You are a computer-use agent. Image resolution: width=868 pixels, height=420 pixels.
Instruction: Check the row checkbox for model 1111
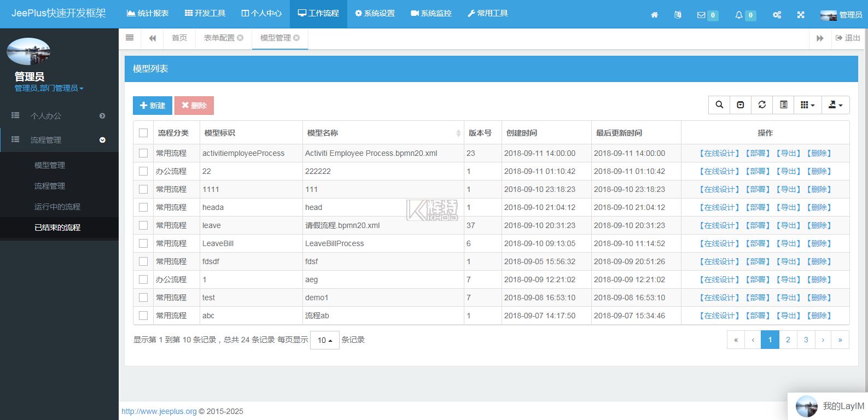pyautogui.click(x=143, y=189)
